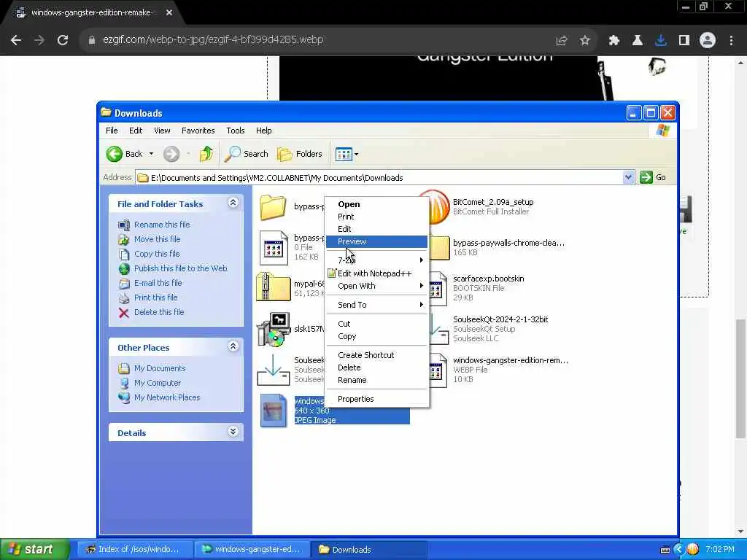Reload the Chrome page

pos(63,40)
